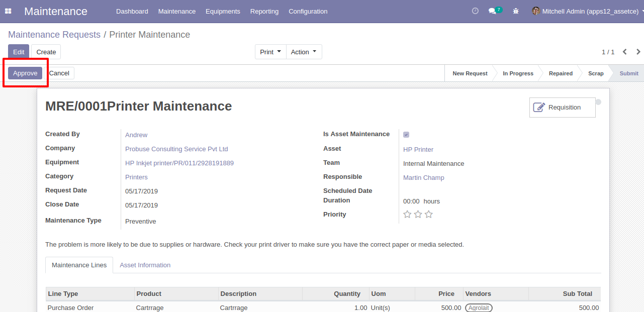The height and width of the screenshot is (312, 644).
Task: Open the activities clock icon
Action: pyautogui.click(x=475, y=11)
